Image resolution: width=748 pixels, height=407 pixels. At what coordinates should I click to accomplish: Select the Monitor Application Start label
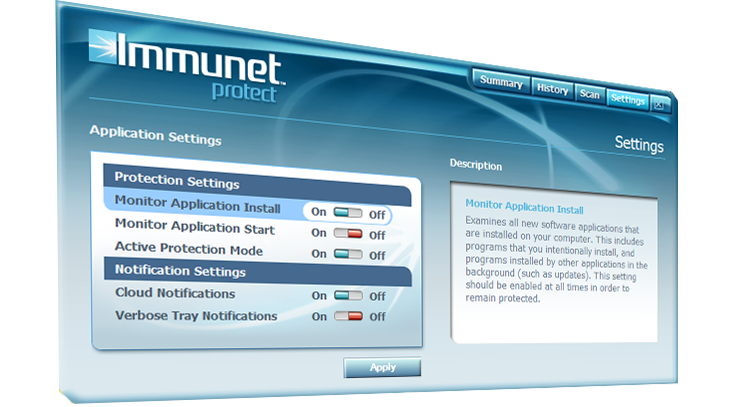tap(195, 226)
